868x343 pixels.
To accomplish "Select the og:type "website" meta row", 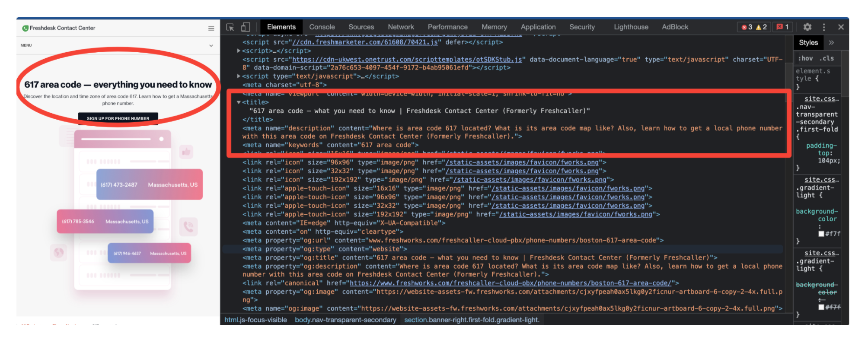I will click(x=325, y=249).
